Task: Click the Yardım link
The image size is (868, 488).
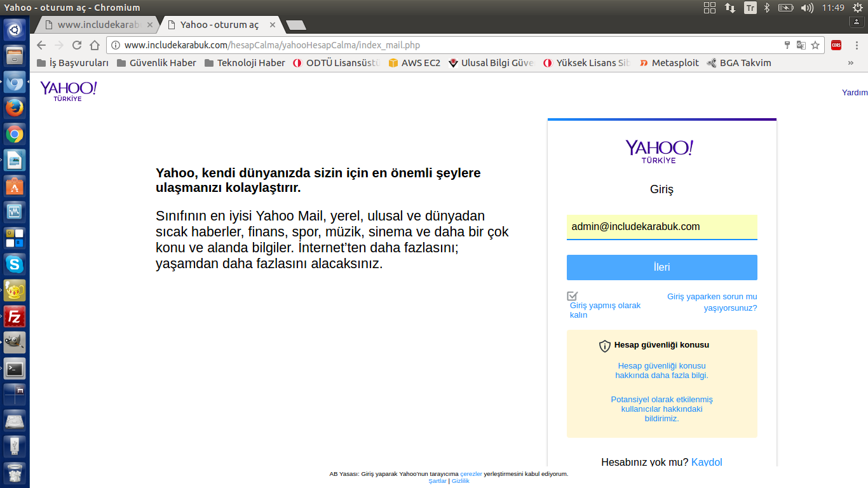Action: [x=855, y=93]
